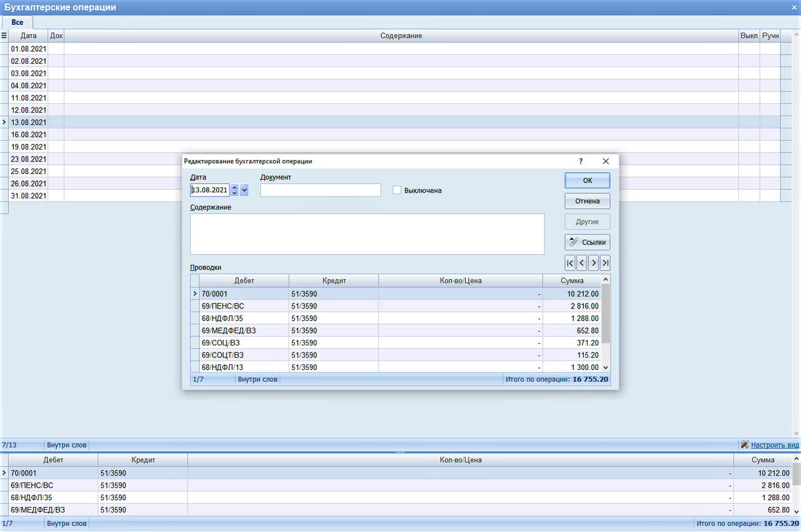The image size is (801, 532).
Task: Click 7/13 record counter in status bar
Action: [9, 445]
